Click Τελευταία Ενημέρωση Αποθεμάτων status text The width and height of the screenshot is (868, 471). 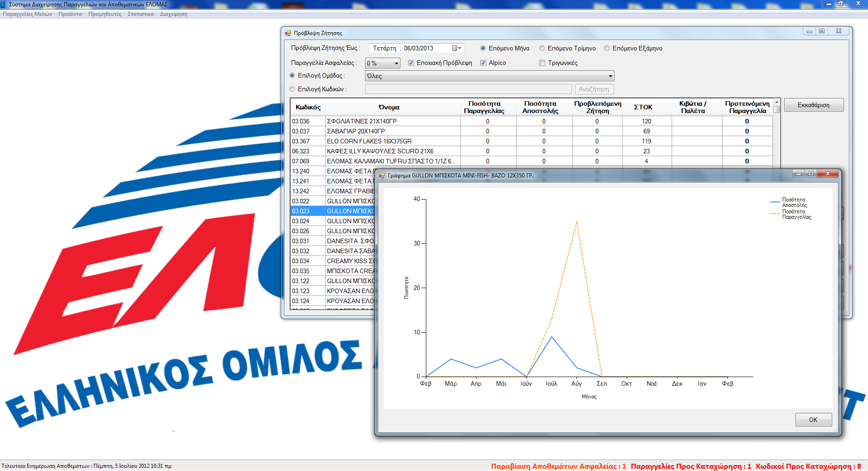86,466
